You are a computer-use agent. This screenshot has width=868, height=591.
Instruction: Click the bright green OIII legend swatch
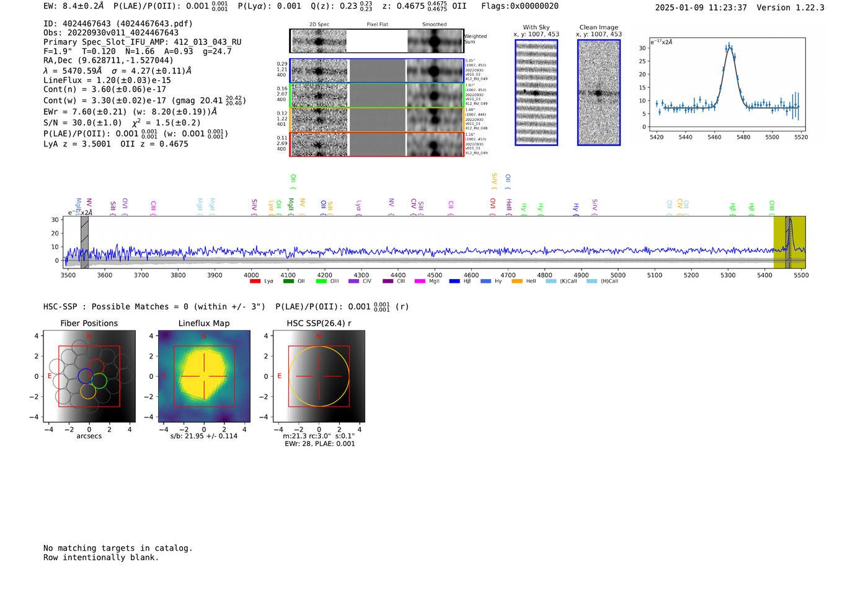tap(321, 282)
